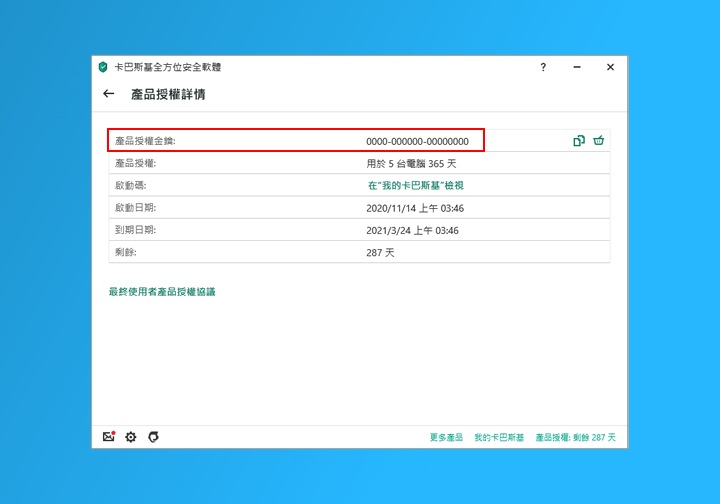The height and width of the screenshot is (504, 720).
Task: Click the shopping basket purchase icon
Action: click(599, 141)
